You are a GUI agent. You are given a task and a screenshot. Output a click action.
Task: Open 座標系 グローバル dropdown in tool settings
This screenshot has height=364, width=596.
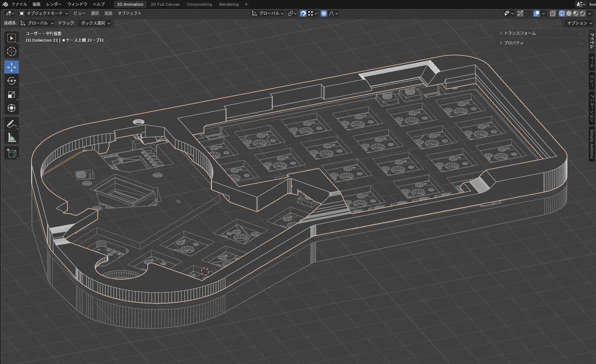pos(37,23)
